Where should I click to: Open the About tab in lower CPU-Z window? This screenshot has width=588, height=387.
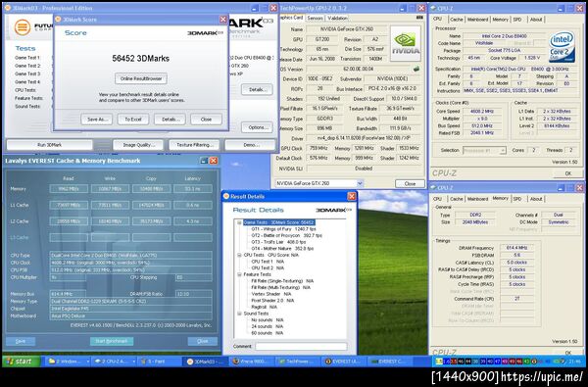point(536,199)
